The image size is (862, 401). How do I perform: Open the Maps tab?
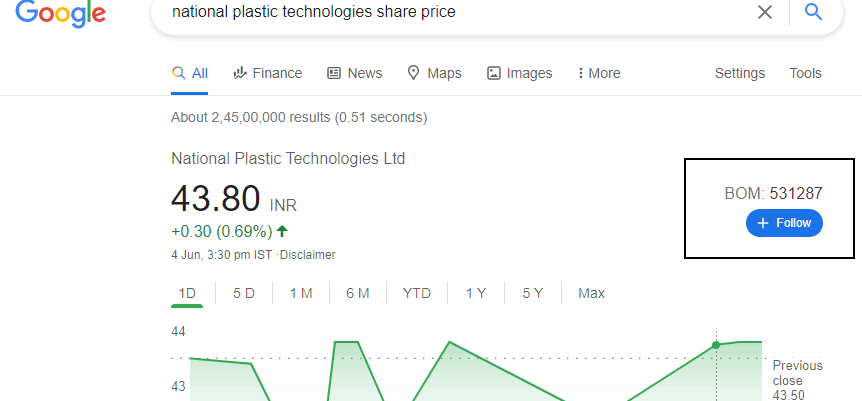434,73
